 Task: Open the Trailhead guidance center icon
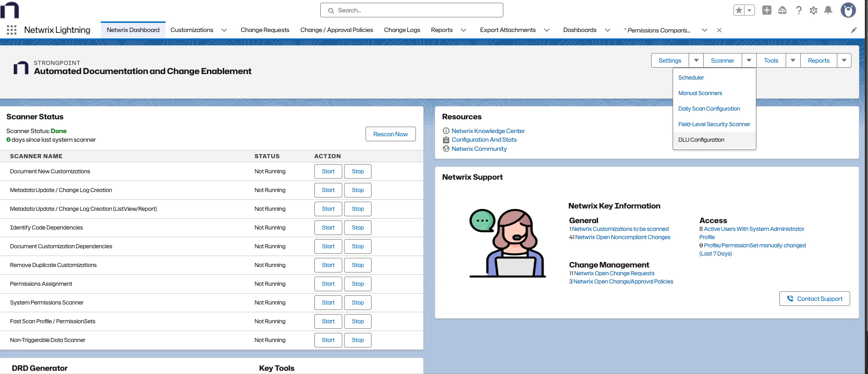[x=782, y=10]
